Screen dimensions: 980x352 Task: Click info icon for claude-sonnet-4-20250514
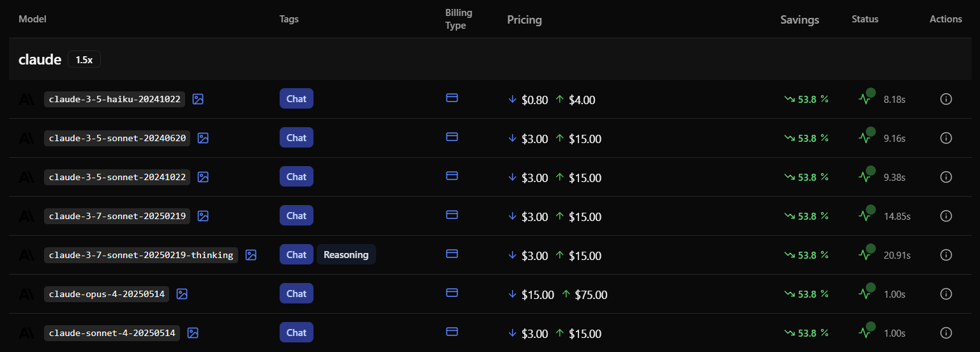click(946, 333)
